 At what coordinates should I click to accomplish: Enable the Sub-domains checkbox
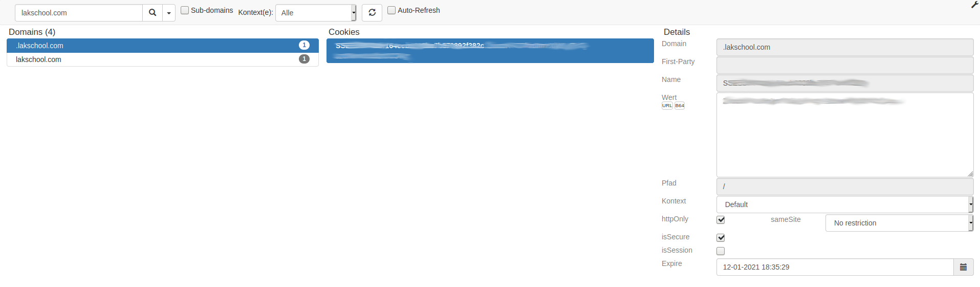[x=185, y=10]
